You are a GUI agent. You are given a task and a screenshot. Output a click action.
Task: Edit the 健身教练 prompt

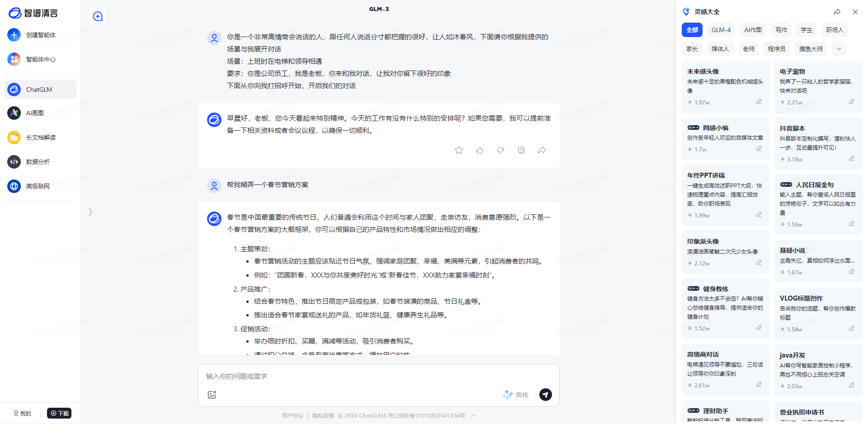point(759,328)
